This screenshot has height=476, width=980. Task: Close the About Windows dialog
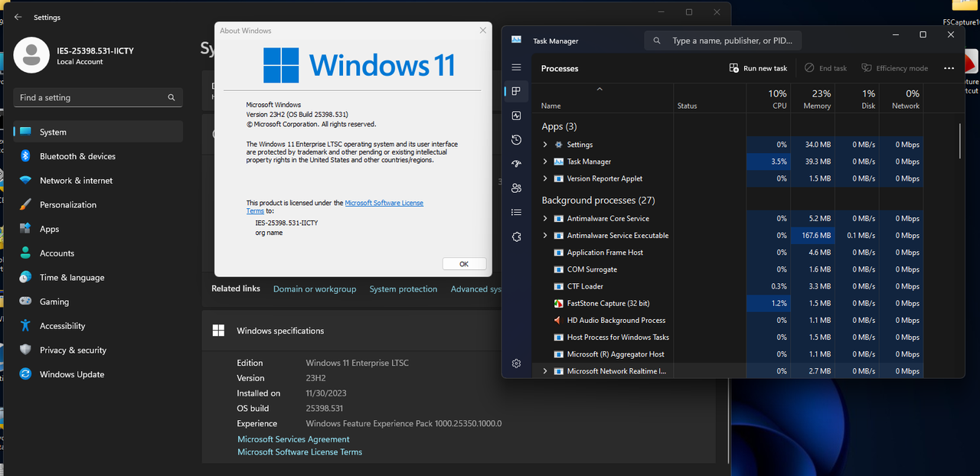[482, 31]
